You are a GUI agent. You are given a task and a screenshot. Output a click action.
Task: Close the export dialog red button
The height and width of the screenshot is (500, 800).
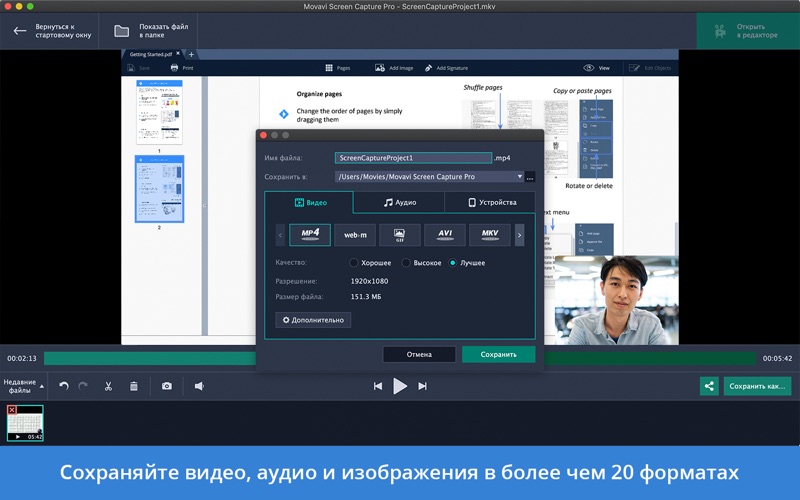coord(263,135)
